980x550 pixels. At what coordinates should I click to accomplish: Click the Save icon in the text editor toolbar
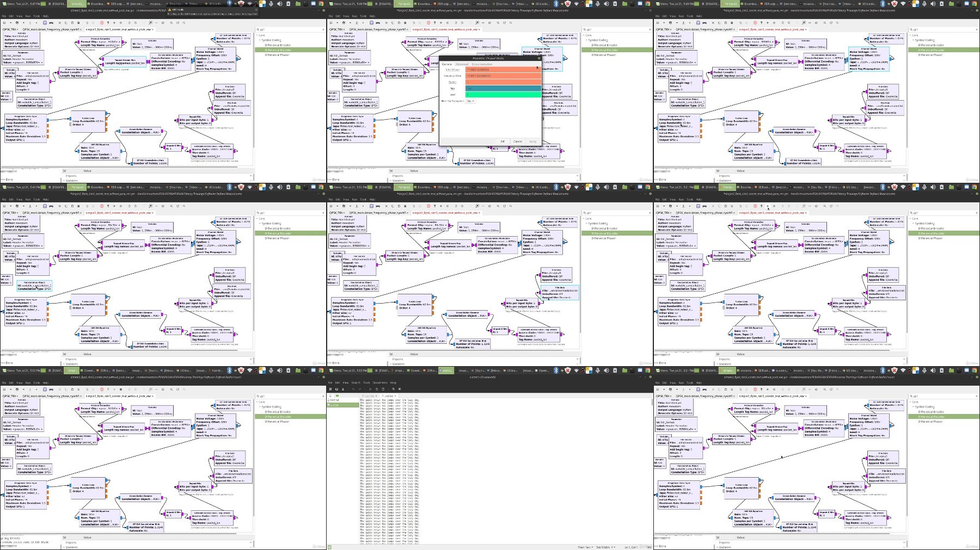[343, 389]
